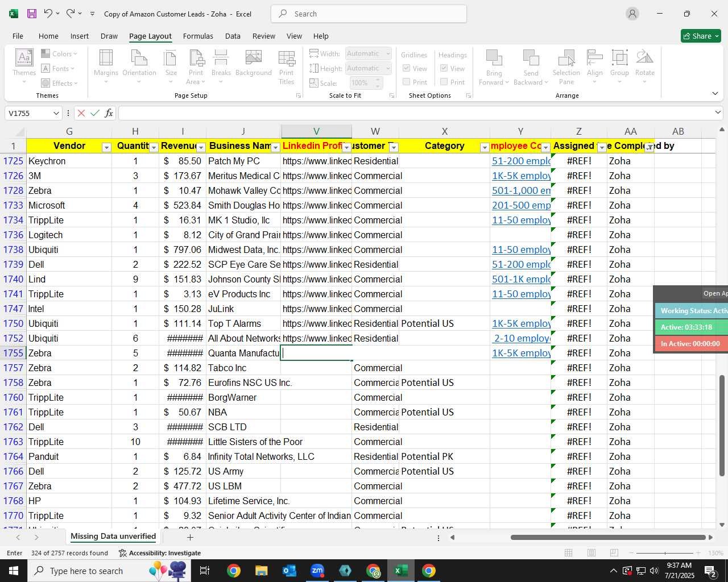The width and height of the screenshot is (728, 582).
Task: Click Send Backward icon
Action: (531, 57)
